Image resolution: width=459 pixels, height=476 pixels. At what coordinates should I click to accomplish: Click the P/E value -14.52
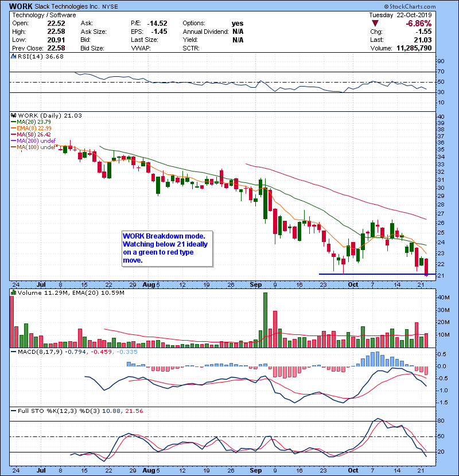coord(157,24)
